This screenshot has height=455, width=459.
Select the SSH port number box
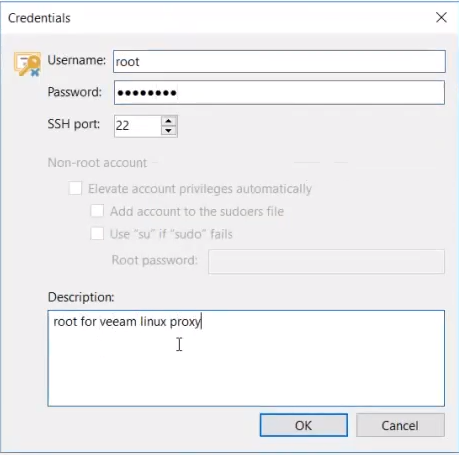[138, 126]
